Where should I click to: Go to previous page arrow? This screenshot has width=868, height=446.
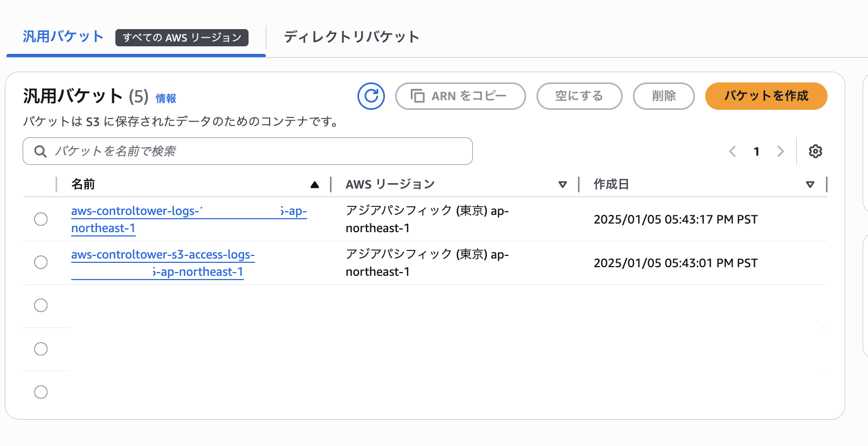coord(732,151)
